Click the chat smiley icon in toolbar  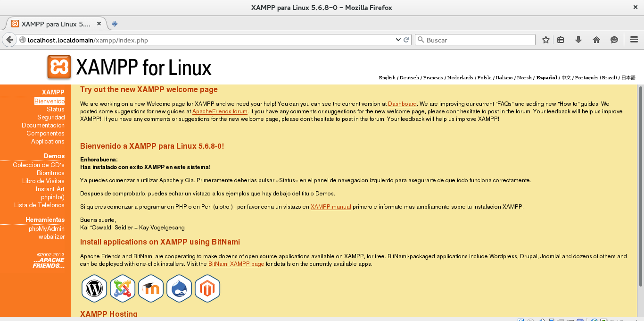click(x=614, y=40)
